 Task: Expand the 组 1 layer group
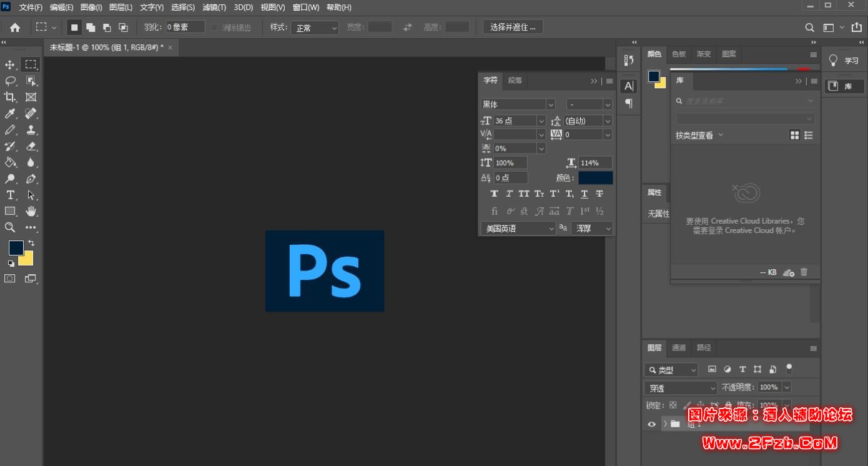665,424
